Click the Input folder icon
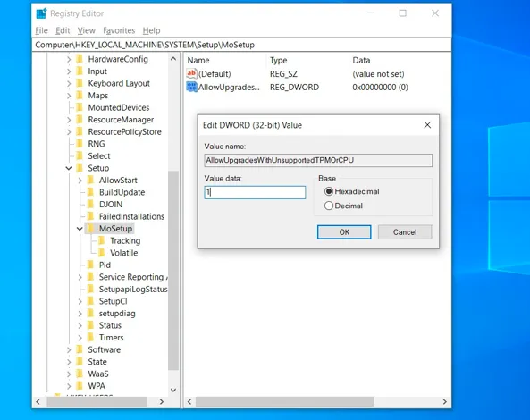 pos(80,71)
